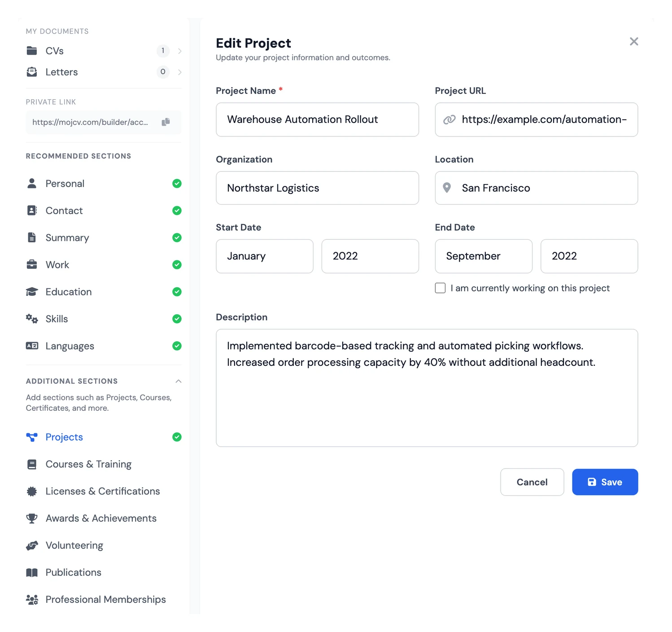Open the Start Date month dropdown showing January

pos(265,256)
